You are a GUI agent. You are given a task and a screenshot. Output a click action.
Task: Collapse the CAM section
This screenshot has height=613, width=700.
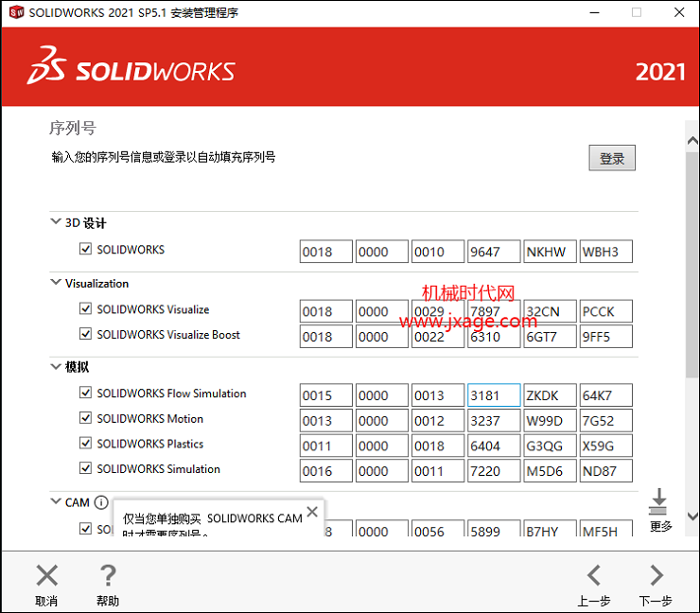pyautogui.click(x=56, y=501)
